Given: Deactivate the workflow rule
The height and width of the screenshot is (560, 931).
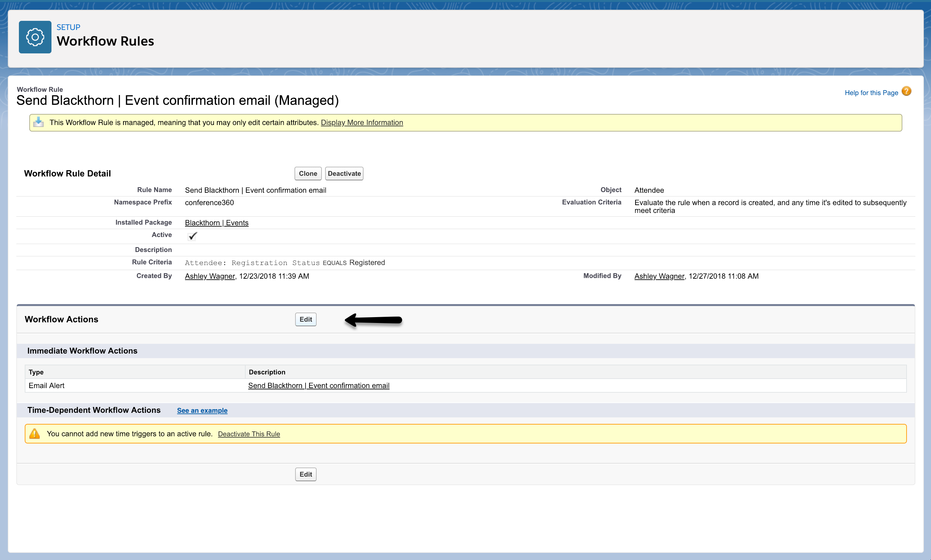Looking at the screenshot, I should 344,174.
